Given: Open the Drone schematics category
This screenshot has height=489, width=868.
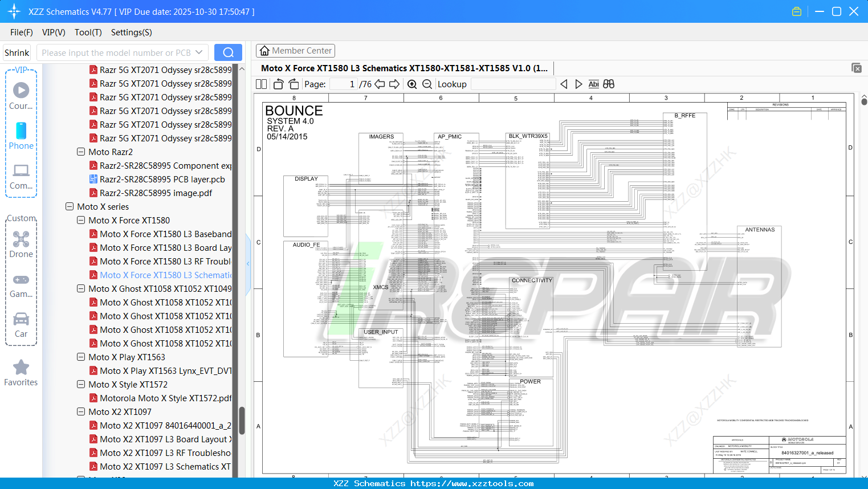Looking at the screenshot, I should point(21,244).
